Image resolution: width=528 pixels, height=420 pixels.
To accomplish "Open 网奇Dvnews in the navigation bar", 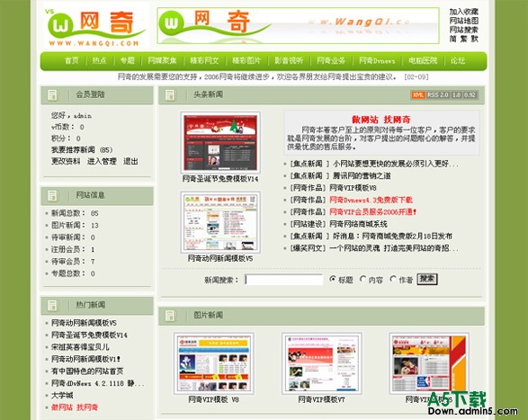I will [x=377, y=60].
